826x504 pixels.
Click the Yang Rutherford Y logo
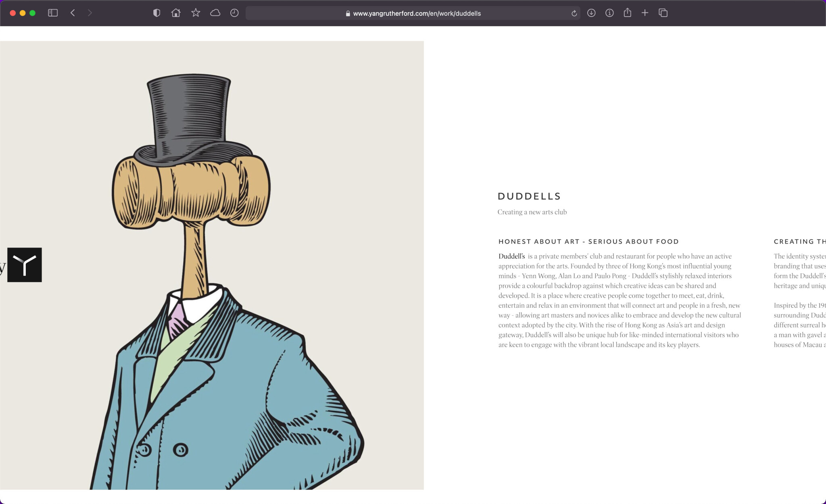point(25,265)
